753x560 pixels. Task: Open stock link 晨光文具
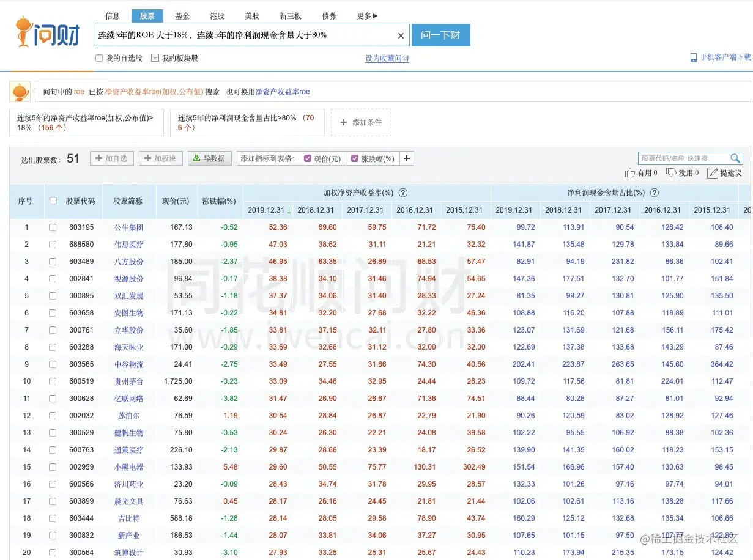tap(128, 501)
